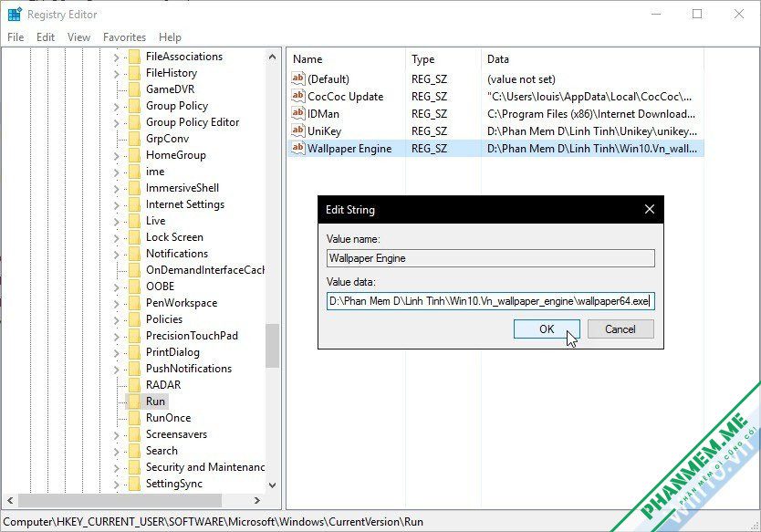
Task: Click the tree vertical scrollbar thumb
Action: (272, 346)
